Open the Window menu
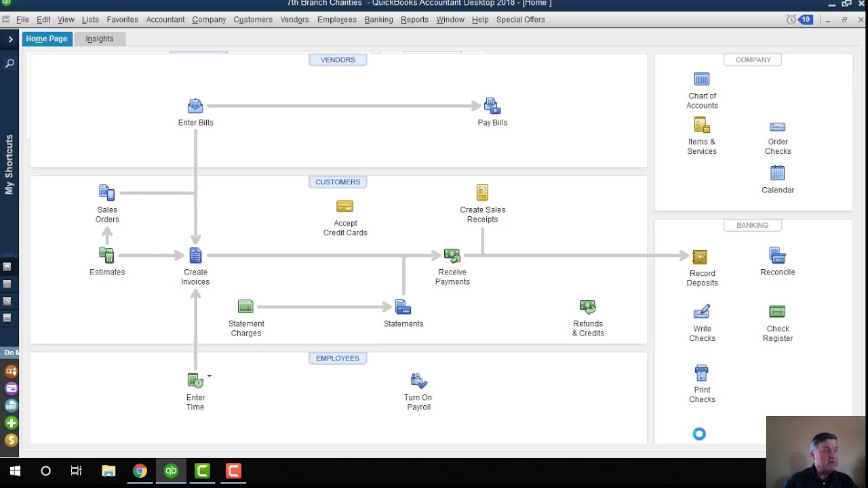This screenshot has height=488, width=868. [x=450, y=20]
